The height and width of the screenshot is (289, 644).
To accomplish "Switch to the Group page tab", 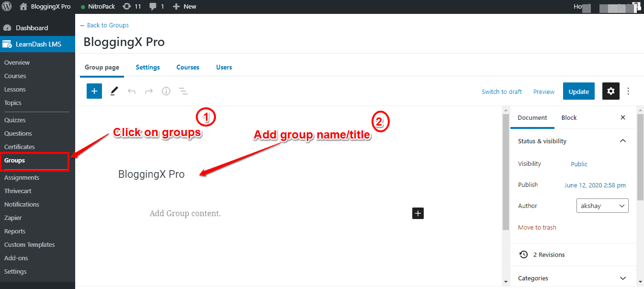I will (102, 68).
